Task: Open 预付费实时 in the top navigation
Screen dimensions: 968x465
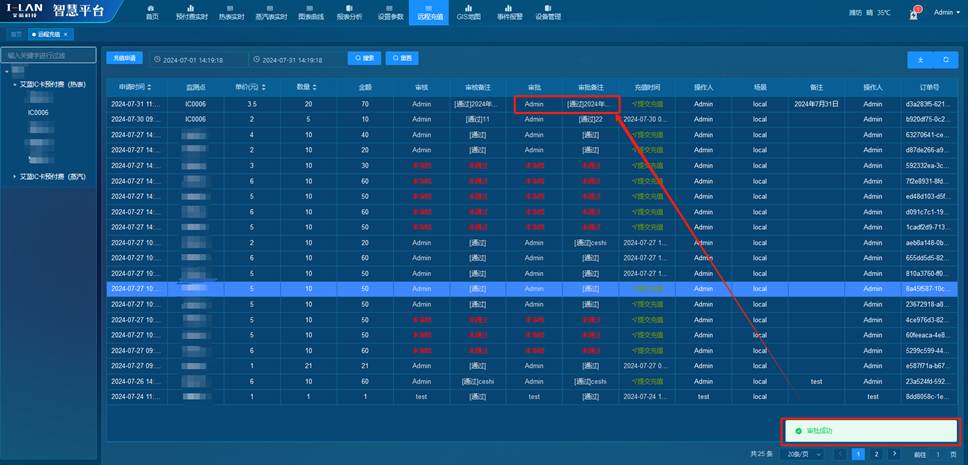Action: [x=191, y=13]
